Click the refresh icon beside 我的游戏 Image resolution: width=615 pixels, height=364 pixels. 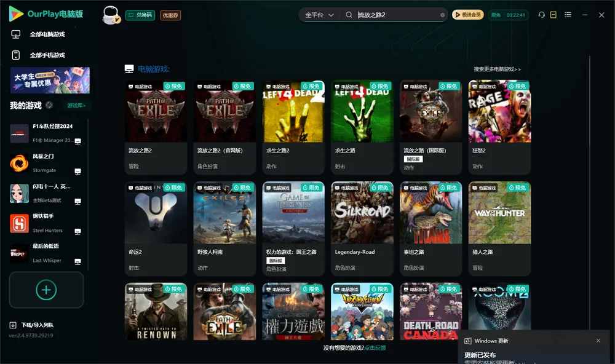(x=49, y=105)
